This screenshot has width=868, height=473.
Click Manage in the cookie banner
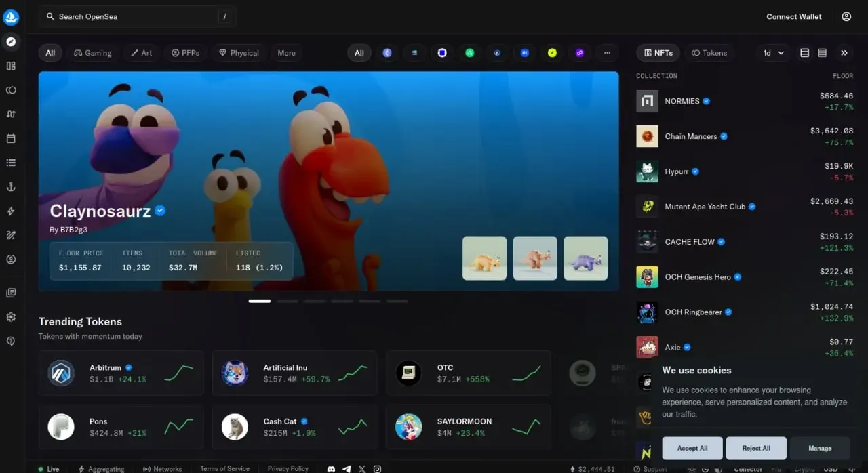pyautogui.click(x=820, y=448)
